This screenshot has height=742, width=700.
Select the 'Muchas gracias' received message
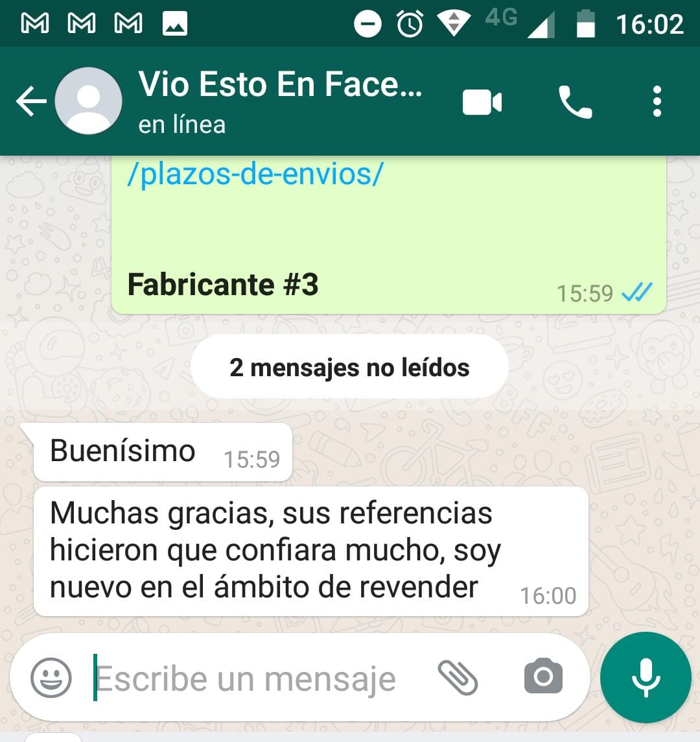[310, 551]
